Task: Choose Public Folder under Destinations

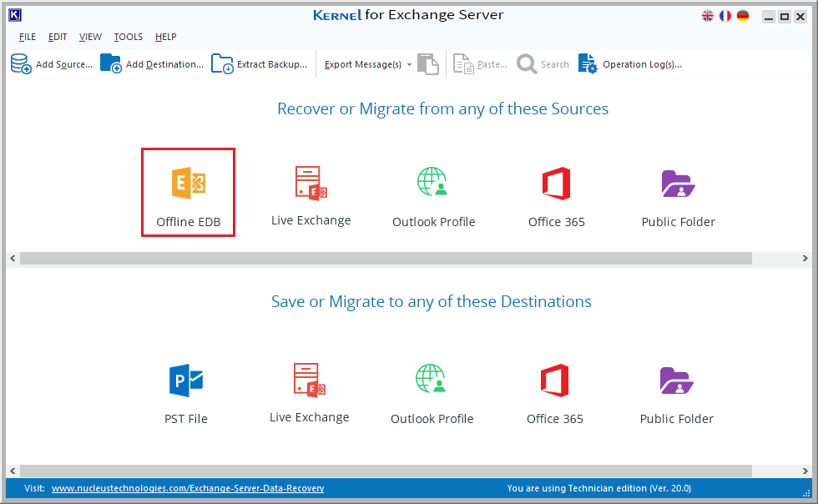Action: 677,396
